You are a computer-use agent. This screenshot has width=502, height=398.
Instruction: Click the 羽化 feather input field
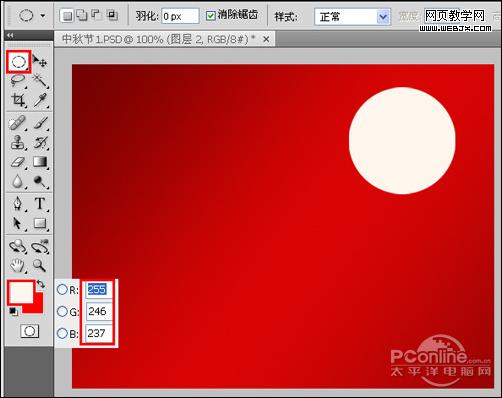[180, 16]
